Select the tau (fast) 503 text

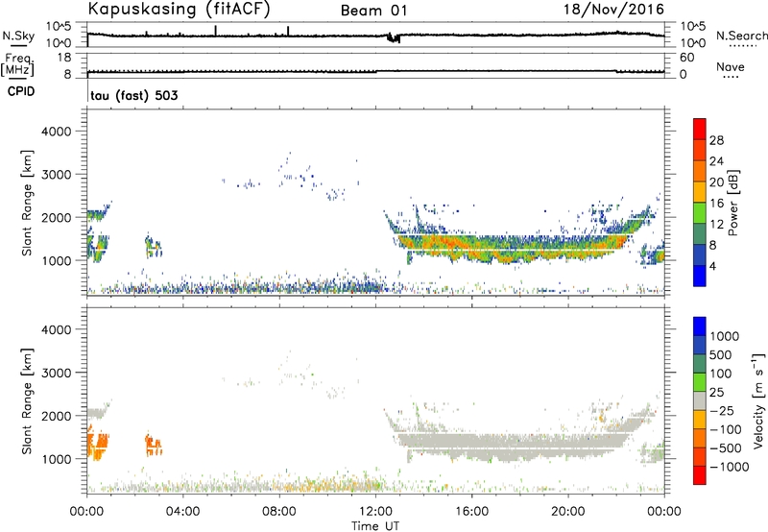pyautogui.click(x=133, y=95)
